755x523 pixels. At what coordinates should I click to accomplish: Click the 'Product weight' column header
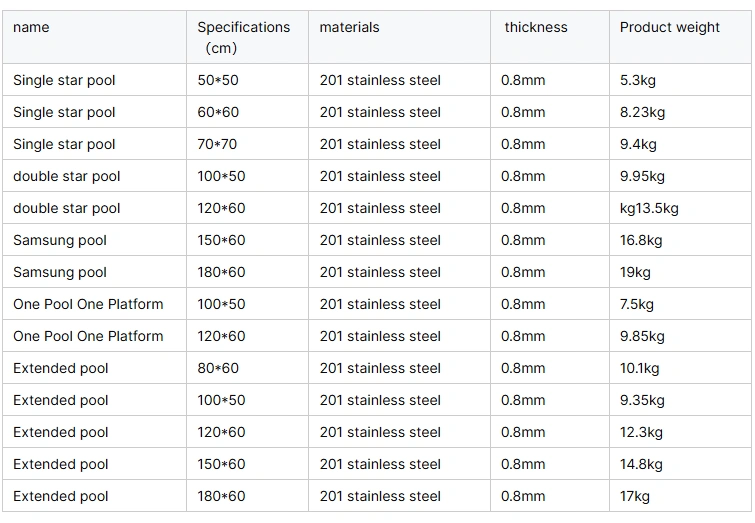[x=669, y=28]
